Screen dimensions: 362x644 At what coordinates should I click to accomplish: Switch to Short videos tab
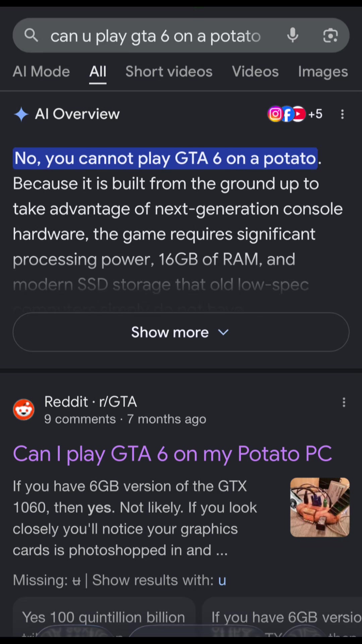click(169, 71)
